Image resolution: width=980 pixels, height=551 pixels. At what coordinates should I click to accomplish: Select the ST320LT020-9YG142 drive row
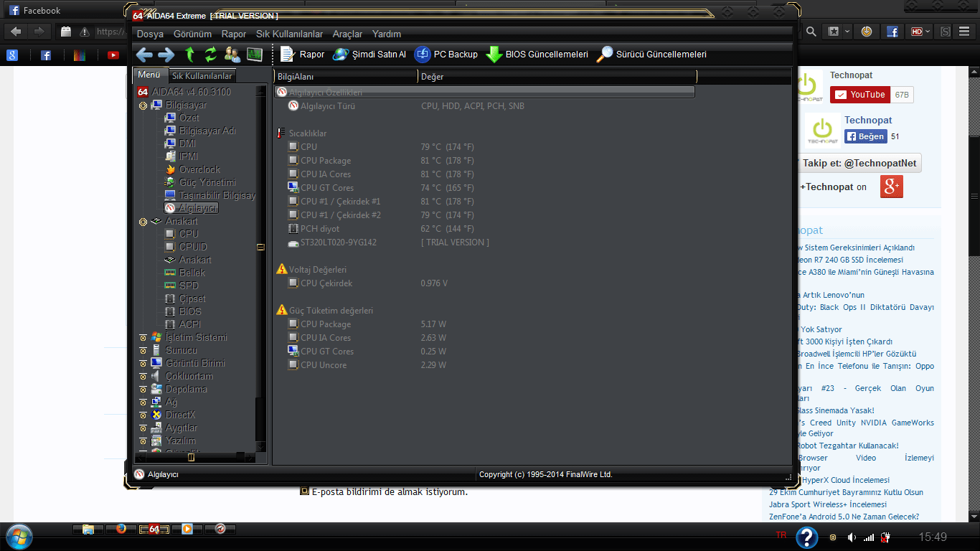pos(484,242)
